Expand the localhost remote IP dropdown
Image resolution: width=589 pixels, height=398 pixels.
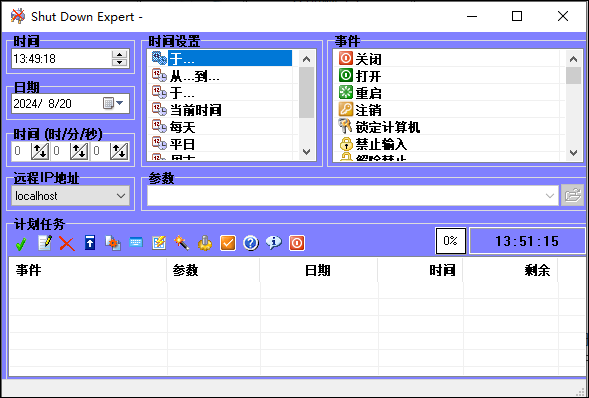pos(121,196)
